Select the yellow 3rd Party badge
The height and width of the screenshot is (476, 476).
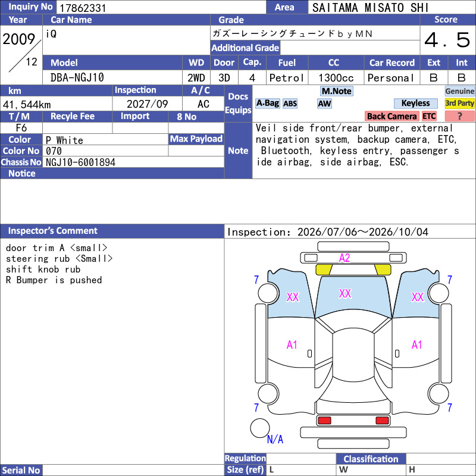coord(459,104)
